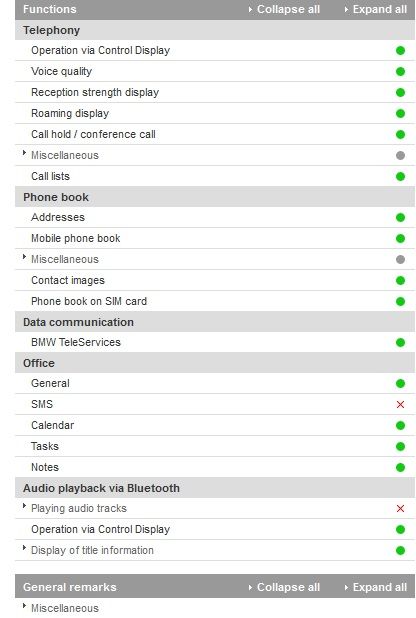This screenshot has height=618, width=416.
Task: Click the green status dot for Voice quality
Action: (400, 71)
